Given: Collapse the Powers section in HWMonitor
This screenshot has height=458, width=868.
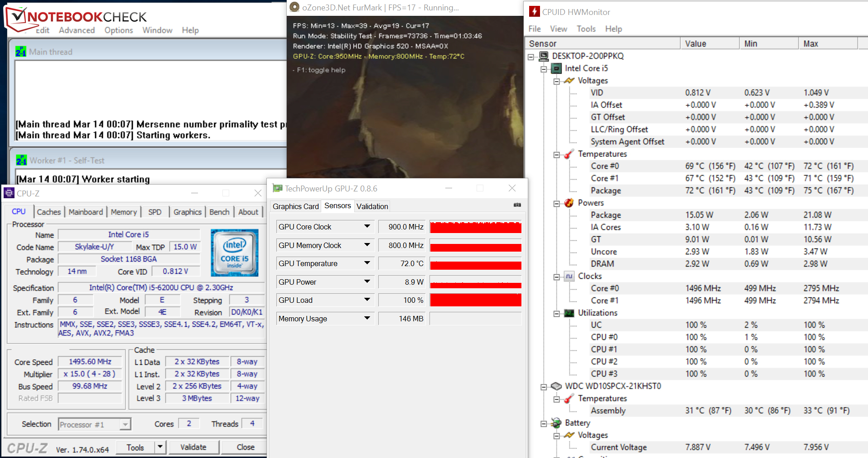Looking at the screenshot, I should [557, 203].
